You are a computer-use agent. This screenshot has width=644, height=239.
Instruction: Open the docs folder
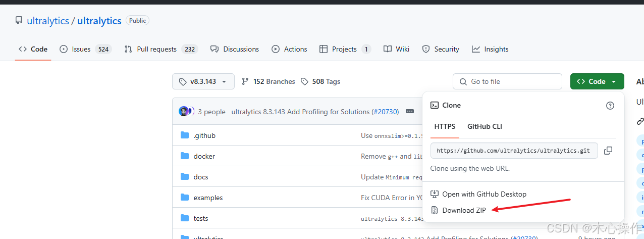pos(201,177)
